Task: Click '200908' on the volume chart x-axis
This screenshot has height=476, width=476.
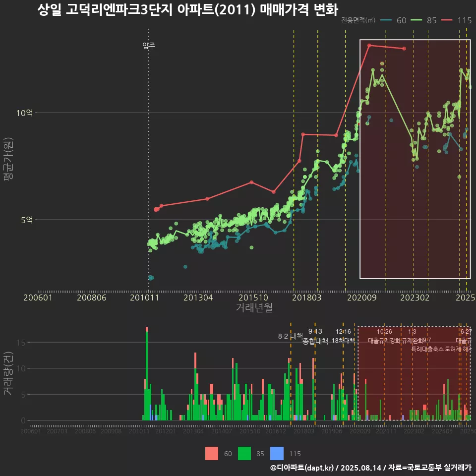Action: coord(111,431)
